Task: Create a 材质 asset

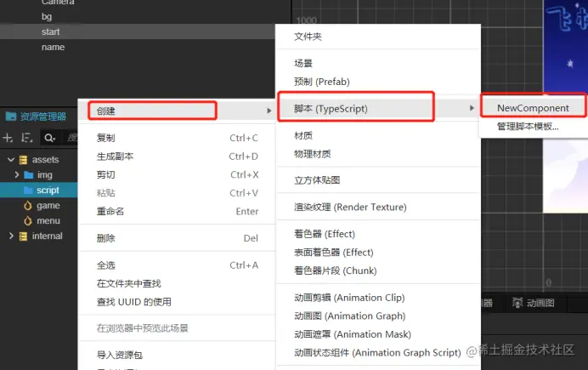Action: point(379,135)
